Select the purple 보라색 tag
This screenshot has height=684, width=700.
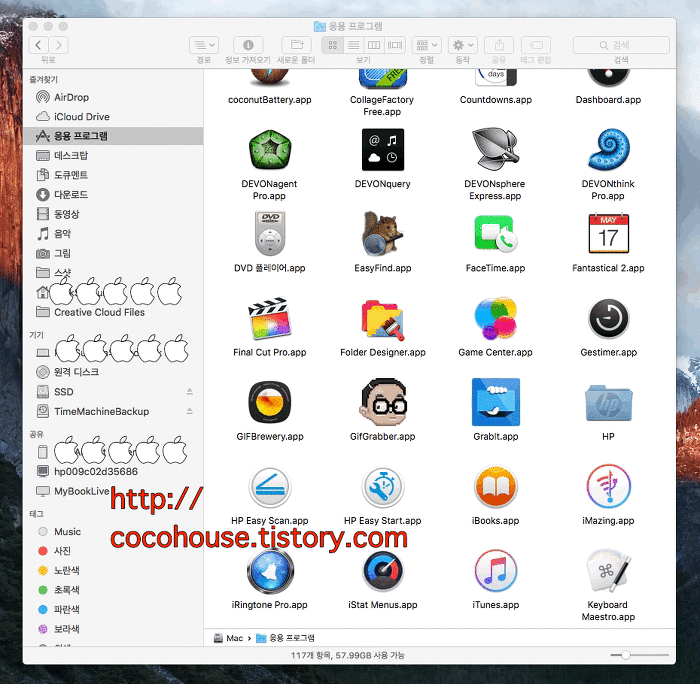pyautogui.click(x=113, y=629)
